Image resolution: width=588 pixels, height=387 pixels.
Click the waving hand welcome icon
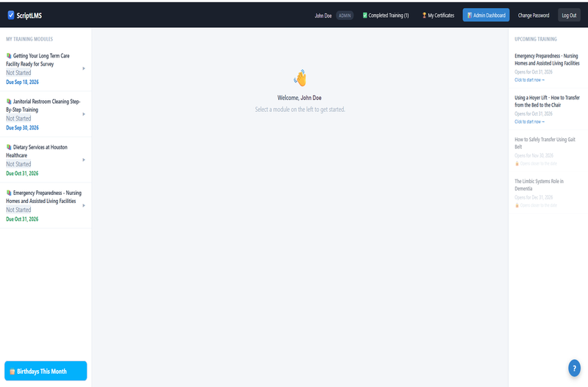pyautogui.click(x=300, y=78)
